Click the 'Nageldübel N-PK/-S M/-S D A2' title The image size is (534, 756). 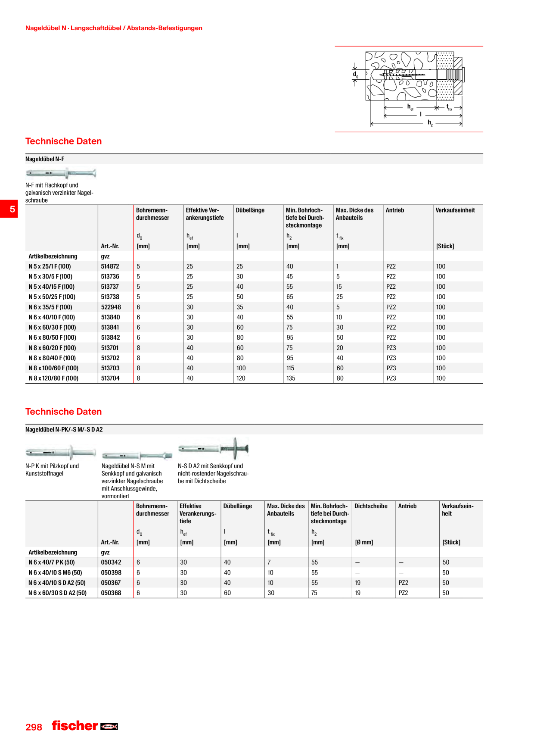[x=64, y=429]
